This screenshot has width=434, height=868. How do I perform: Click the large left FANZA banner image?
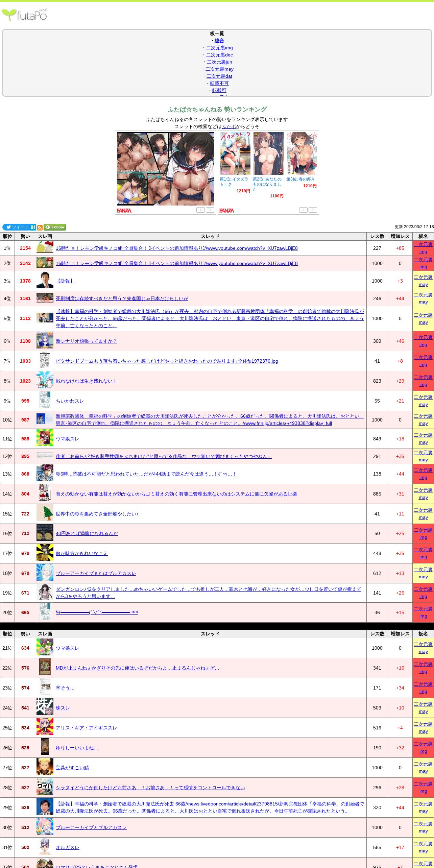tap(165, 169)
